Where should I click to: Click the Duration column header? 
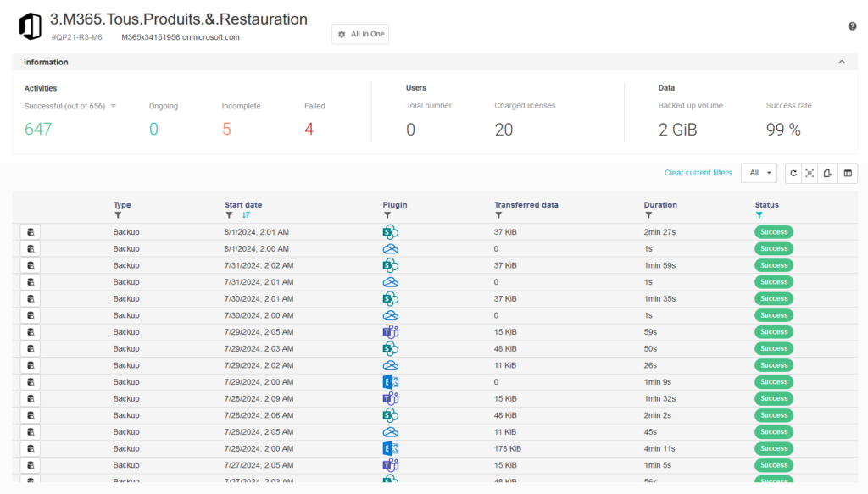(660, 205)
